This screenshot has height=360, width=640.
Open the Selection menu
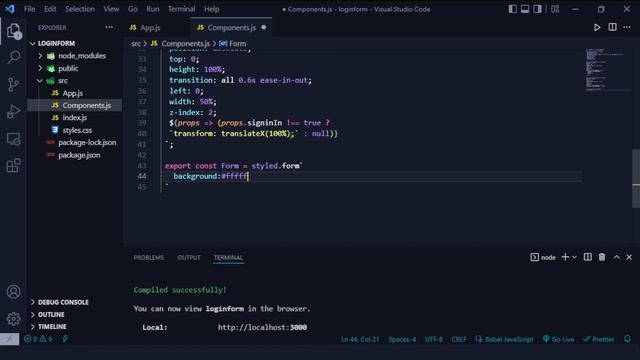pyautogui.click(x=80, y=9)
